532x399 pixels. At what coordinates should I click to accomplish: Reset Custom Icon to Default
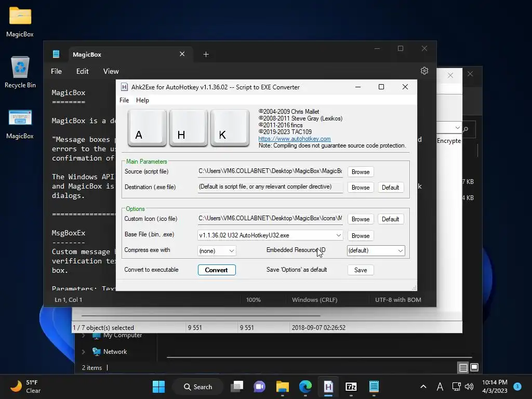(391, 219)
